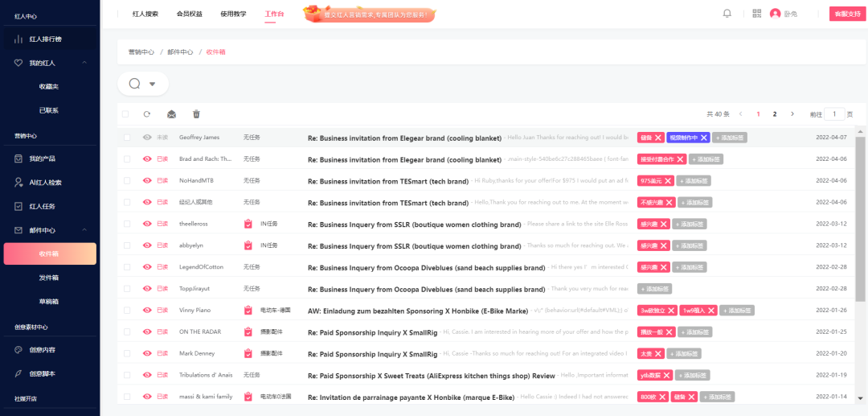Open the user avatar profile

tap(775, 14)
